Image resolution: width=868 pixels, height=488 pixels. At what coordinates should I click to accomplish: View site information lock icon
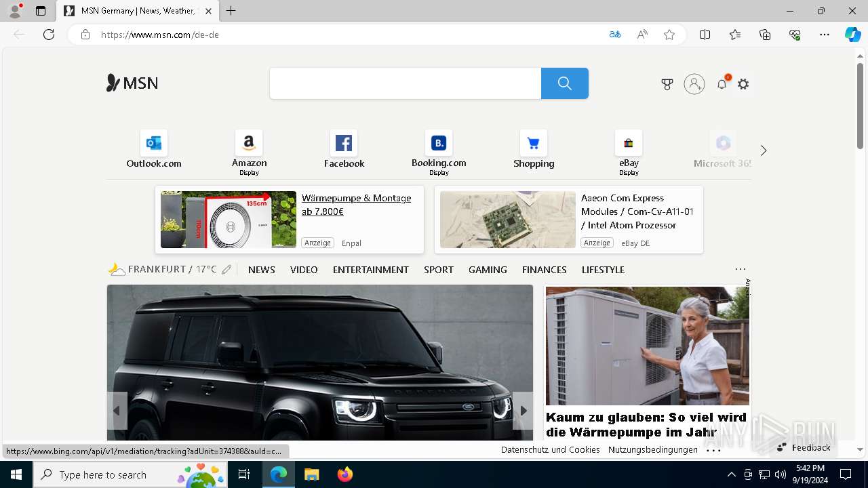85,35
